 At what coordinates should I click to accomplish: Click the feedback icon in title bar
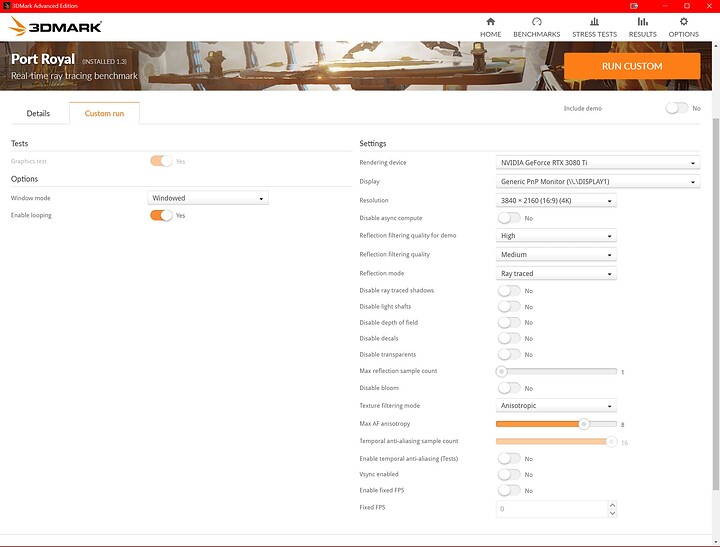tap(634, 6)
